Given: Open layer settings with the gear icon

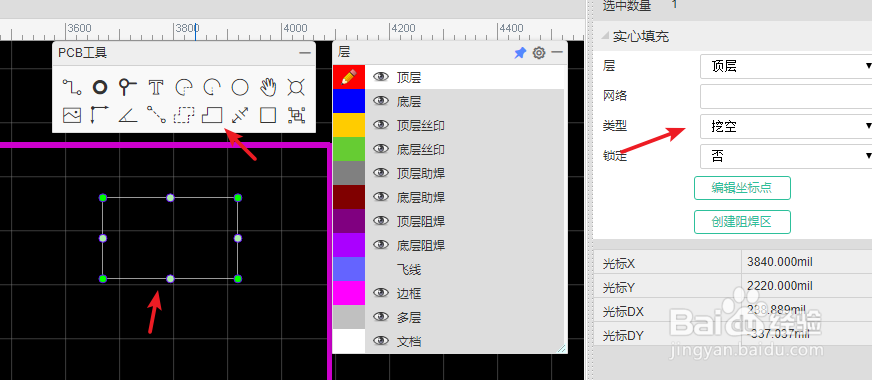Looking at the screenshot, I should (x=539, y=53).
